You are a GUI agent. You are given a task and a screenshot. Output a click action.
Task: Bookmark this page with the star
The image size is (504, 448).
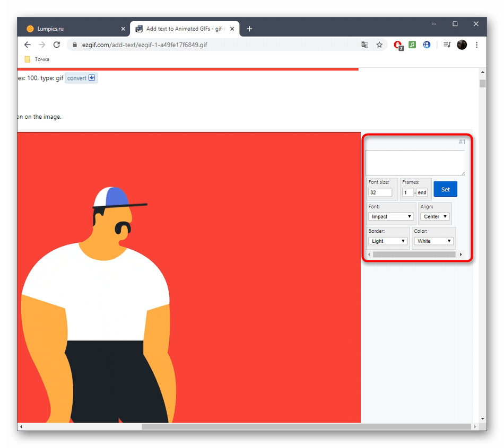[x=379, y=45]
